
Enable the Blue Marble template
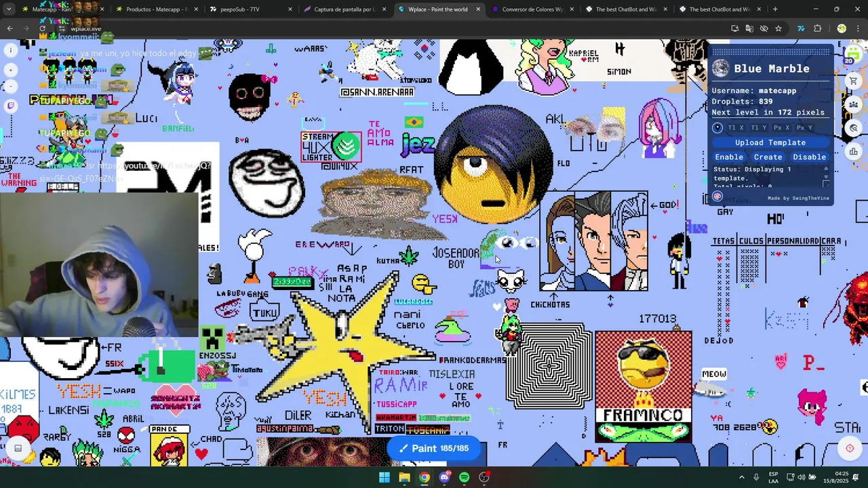(729, 157)
